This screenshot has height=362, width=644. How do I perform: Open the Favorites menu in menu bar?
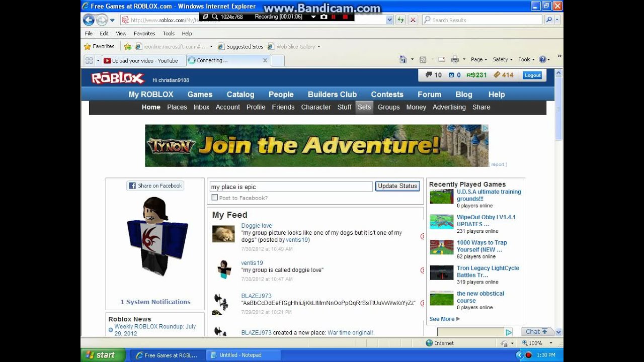pyautogui.click(x=144, y=33)
